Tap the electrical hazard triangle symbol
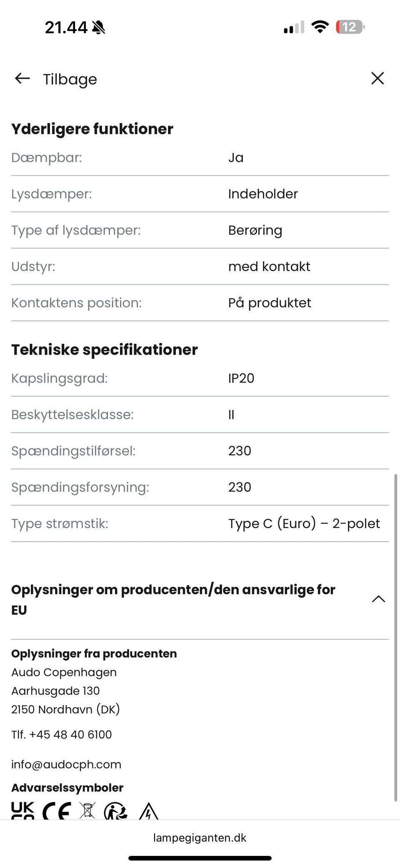Viewport: 400px width, 868px height. point(148,812)
